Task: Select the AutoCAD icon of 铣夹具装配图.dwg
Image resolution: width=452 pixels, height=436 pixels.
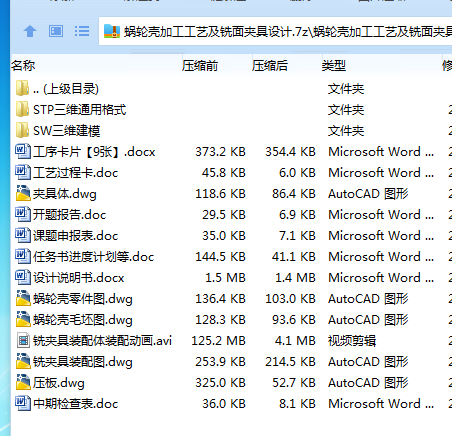Action: tap(23, 361)
